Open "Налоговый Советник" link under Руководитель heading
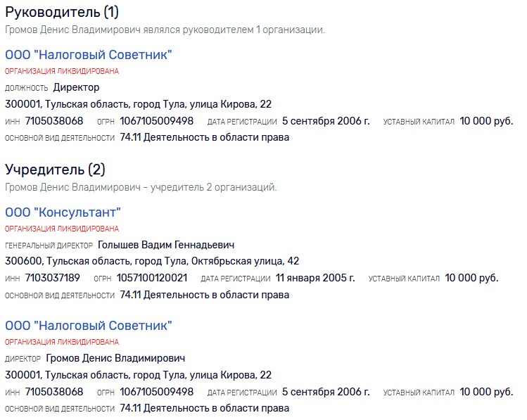 89,55
